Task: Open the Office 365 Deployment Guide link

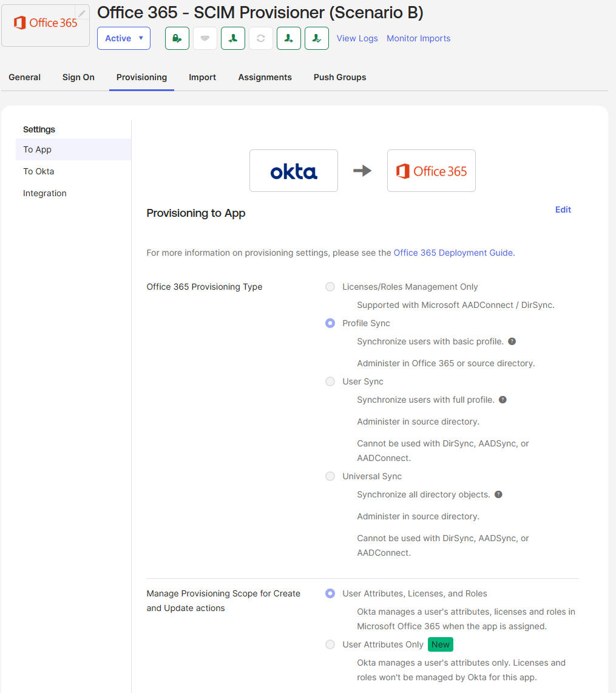Action: click(x=453, y=253)
